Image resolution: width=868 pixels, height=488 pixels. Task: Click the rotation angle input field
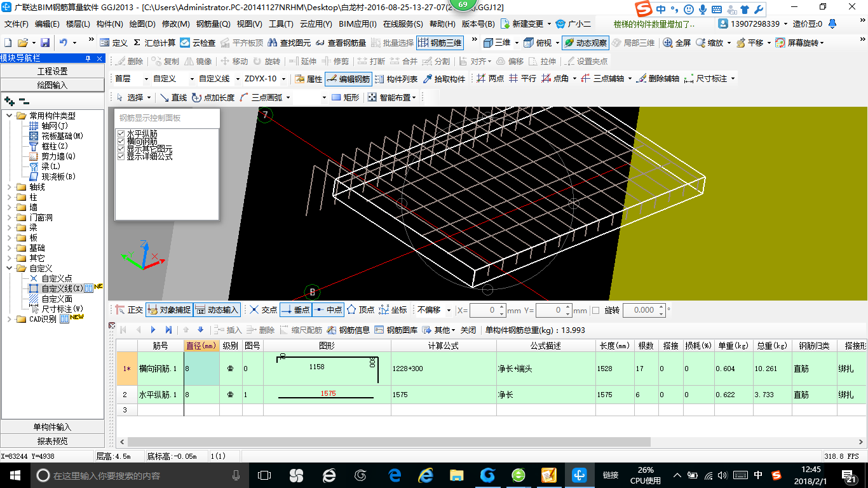(644, 310)
